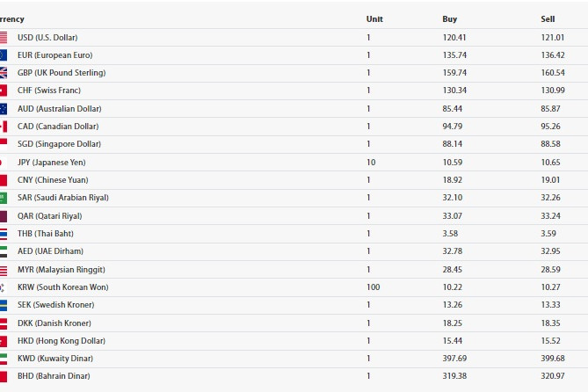The height and width of the screenshot is (392, 588).
Task: Click the Kuwaiti flag beside KWD
Action: pyautogui.click(x=4, y=359)
